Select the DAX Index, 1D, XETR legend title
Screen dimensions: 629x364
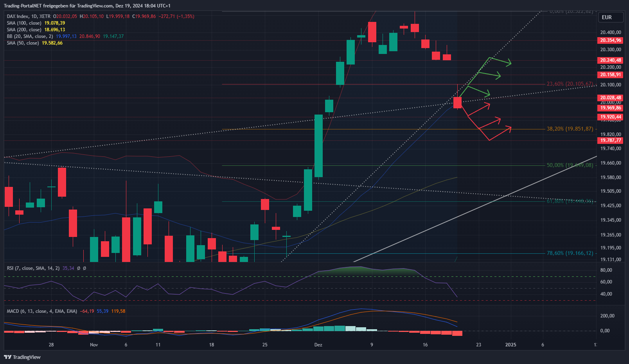(x=29, y=16)
